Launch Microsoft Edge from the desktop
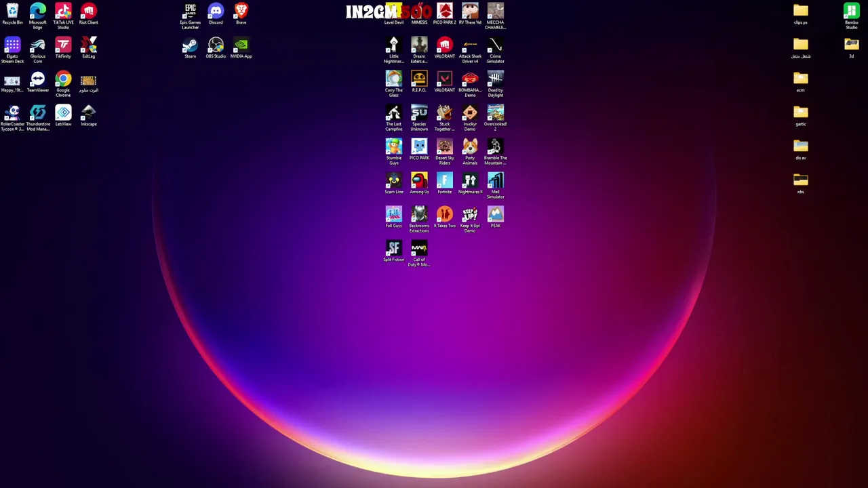 pyautogui.click(x=38, y=11)
